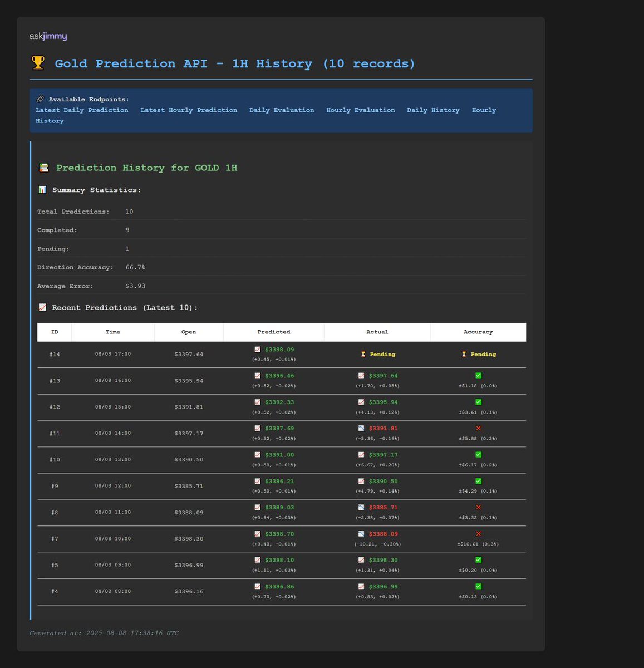Select the predicted value $3391.00
The height and width of the screenshot is (668, 644).
[279, 455]
